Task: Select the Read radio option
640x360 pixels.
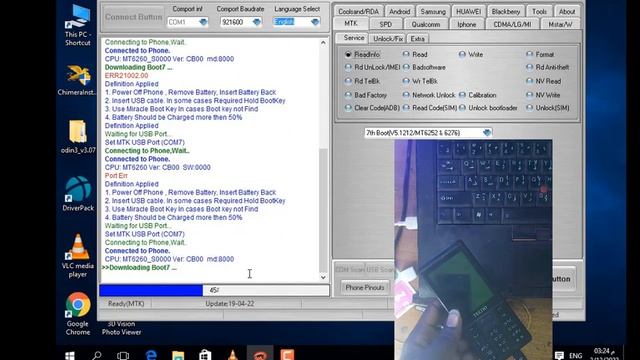Action: [415, 54]
